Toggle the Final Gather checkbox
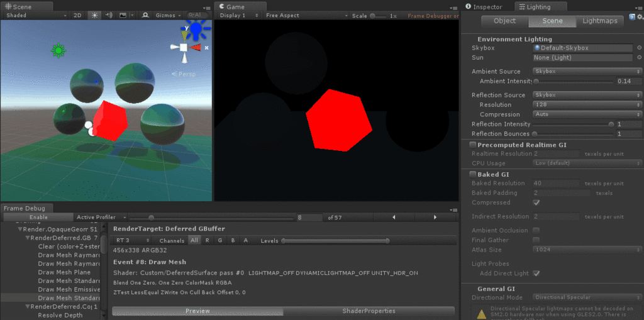Image resolution: width=644 pixels, height=320 pixels. coord(536,240)
